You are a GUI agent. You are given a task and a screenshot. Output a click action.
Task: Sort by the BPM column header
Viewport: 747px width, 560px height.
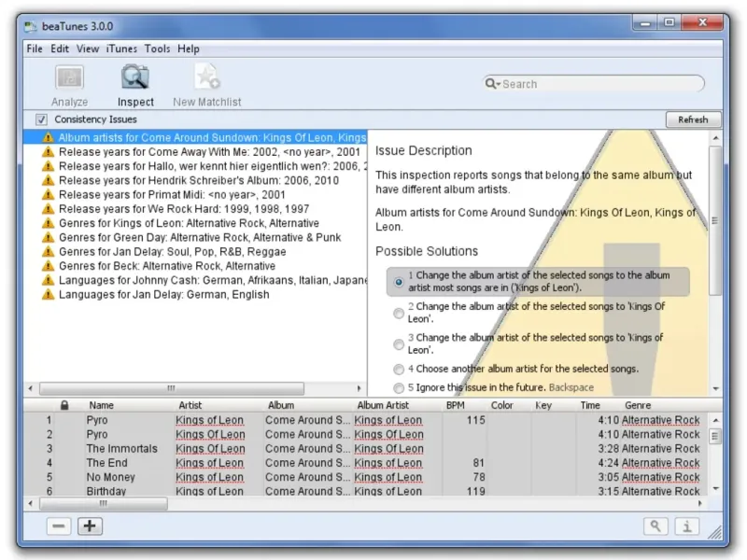click(x=456, y=405)
